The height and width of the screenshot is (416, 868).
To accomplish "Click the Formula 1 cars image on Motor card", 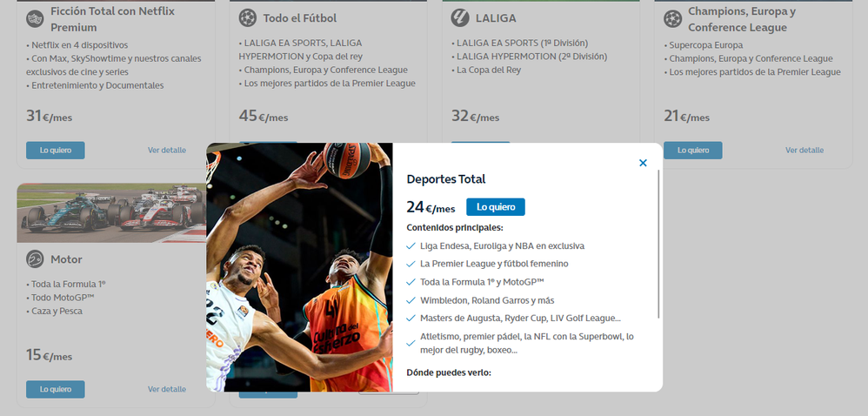I will tap(111, 212).
